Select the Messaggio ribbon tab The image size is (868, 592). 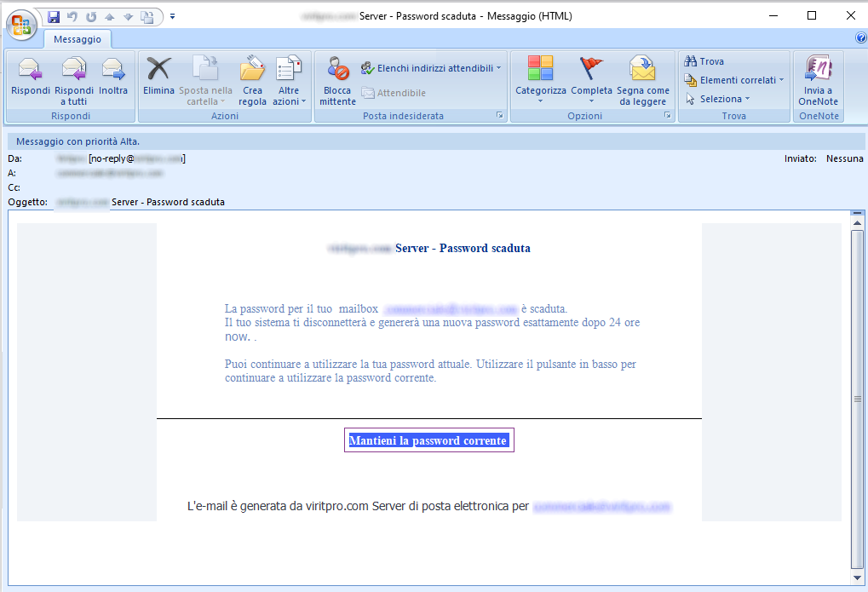(77, 39)
